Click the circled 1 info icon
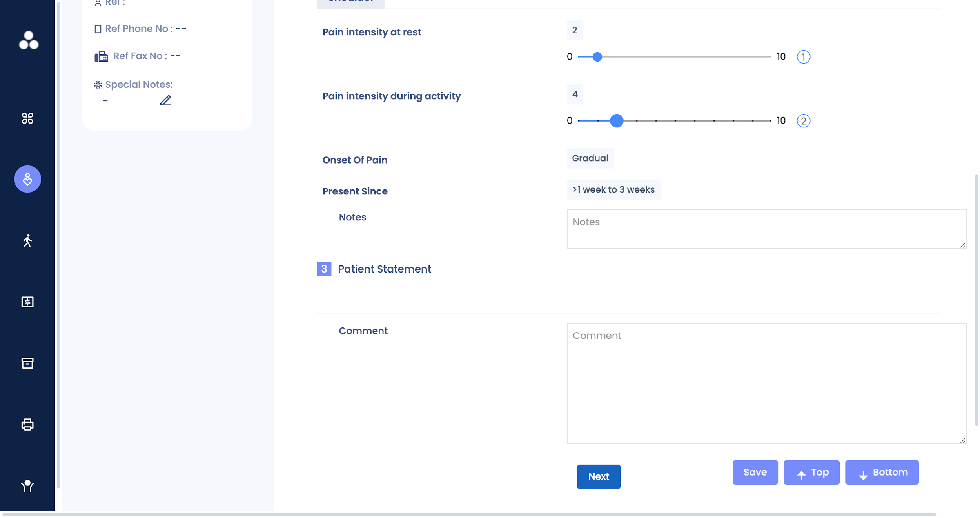Viewport: 980px width, 518px height. click(x=803, y=57)
